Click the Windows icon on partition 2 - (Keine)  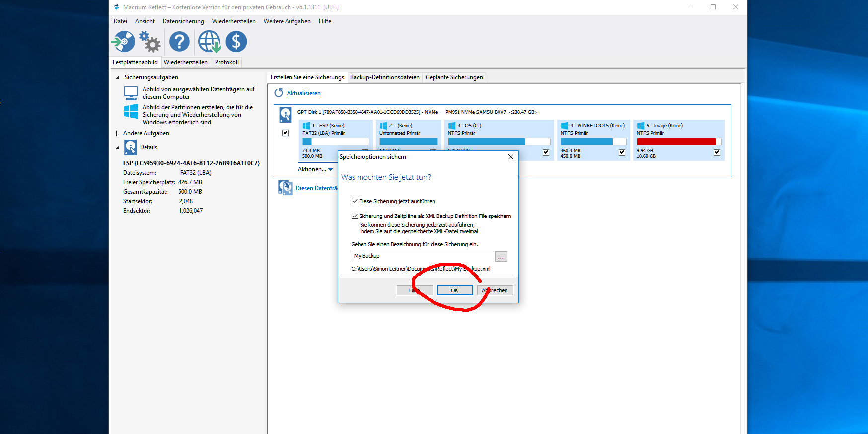[383, 126]
